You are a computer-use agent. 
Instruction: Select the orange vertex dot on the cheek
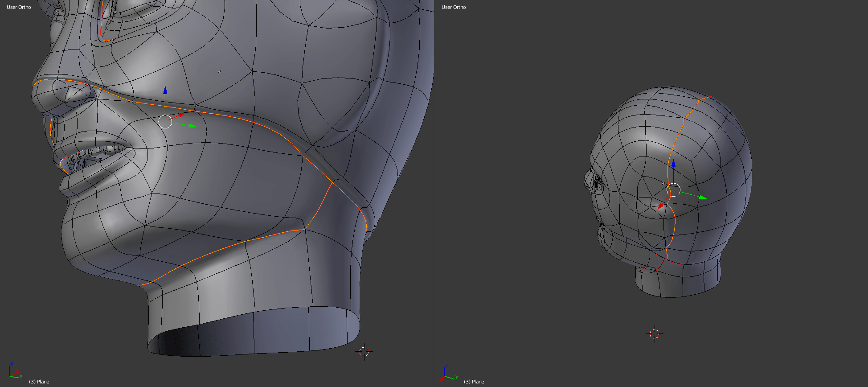click(x=219, y=71)
